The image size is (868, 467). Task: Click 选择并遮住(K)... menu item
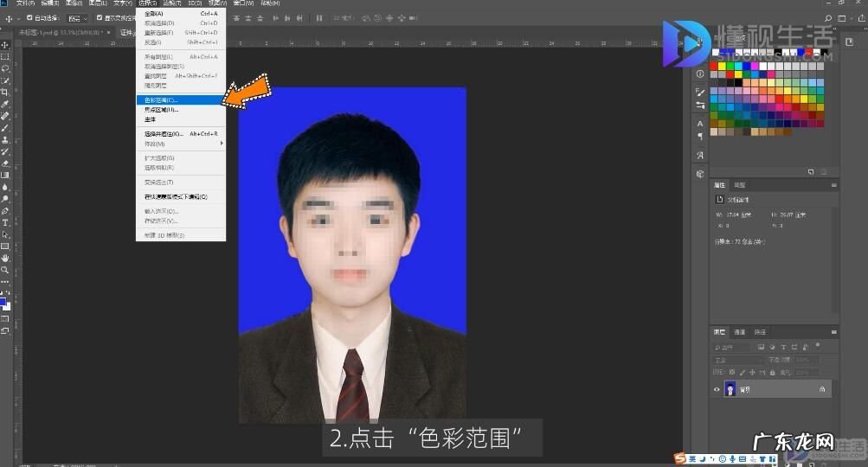pyautogui.click(x=181, y=134)
